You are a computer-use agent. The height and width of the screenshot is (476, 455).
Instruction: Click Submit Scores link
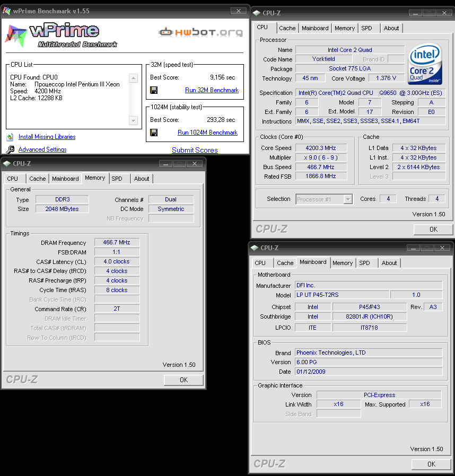195,150
